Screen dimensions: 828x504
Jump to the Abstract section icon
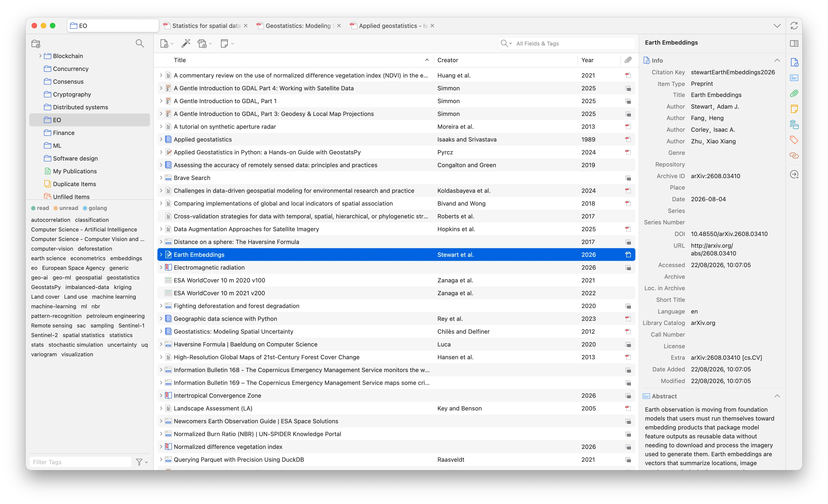pos(794,78)
